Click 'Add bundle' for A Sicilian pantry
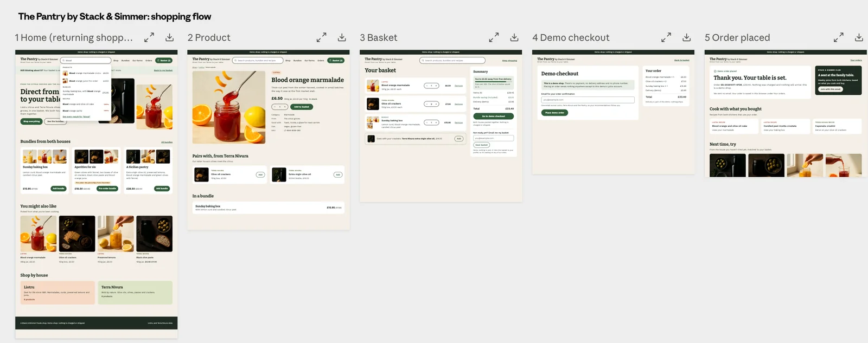 pyautogui.click(x=162, y=189)
